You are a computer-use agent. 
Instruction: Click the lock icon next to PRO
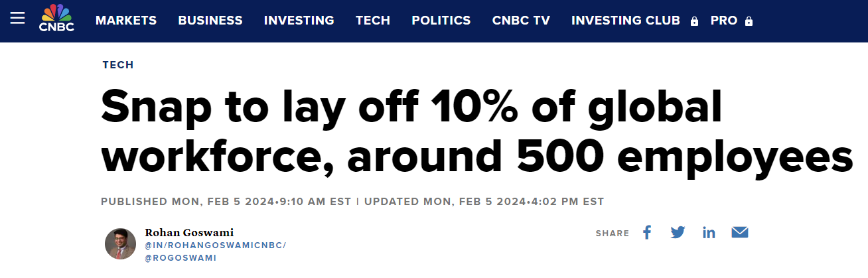(x=749, y=21)
